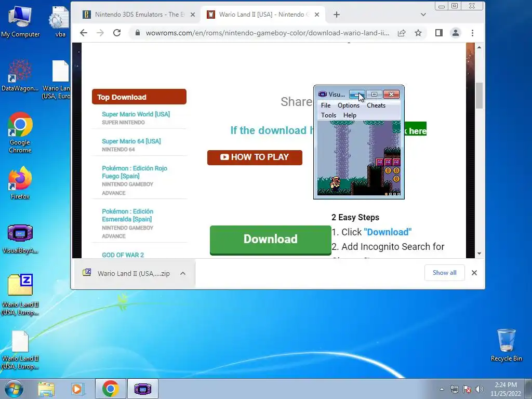This screenshot has width=532, height=399.
Task: Open Chrome profile avatar
Action: click(455, 33)
